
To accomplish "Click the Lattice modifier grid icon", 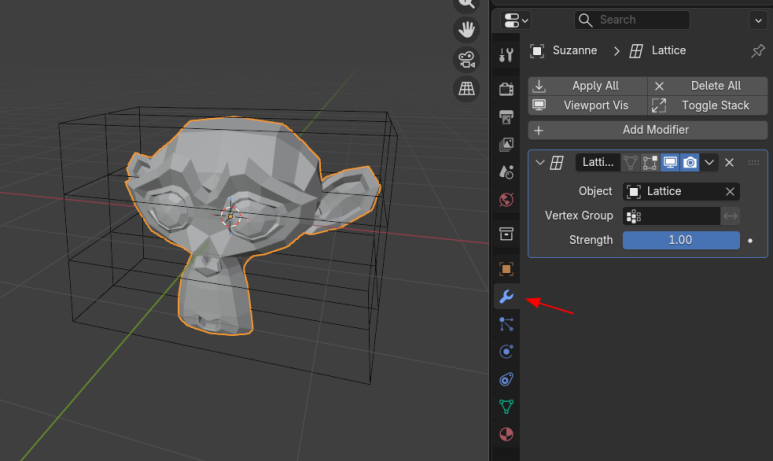I will [x=557, y=162].
